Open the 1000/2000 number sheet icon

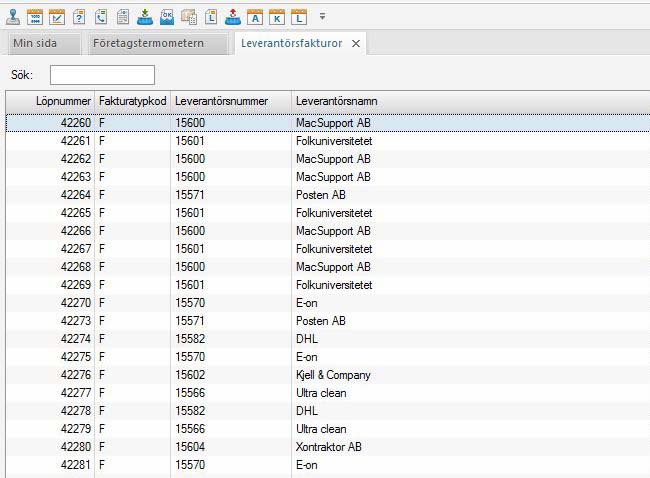35,17
